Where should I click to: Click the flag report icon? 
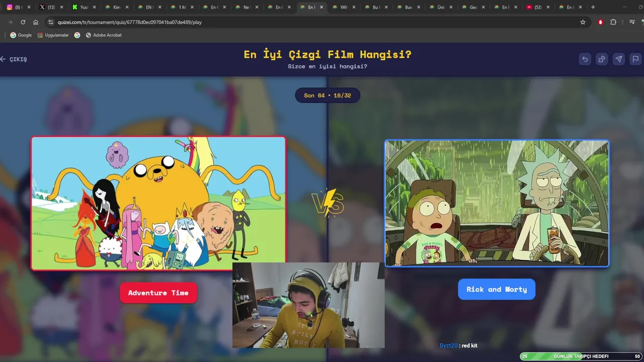(x=635, y=59)
